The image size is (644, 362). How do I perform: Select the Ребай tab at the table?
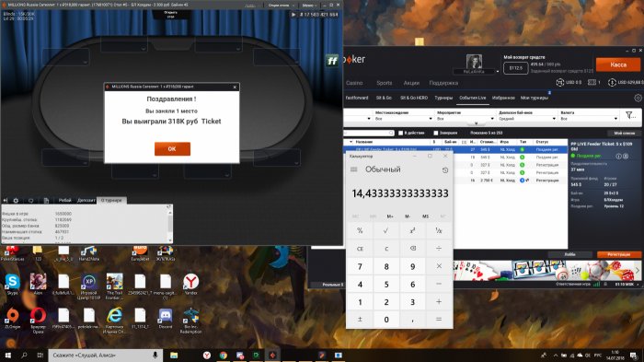[x=64, y=200]
